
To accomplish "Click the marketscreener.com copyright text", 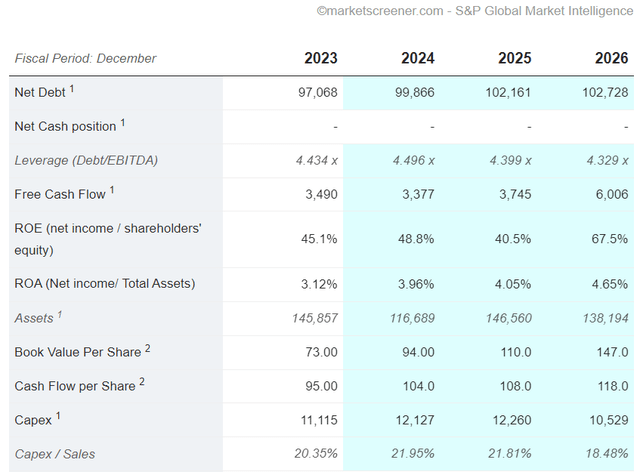I will [475, 11].
